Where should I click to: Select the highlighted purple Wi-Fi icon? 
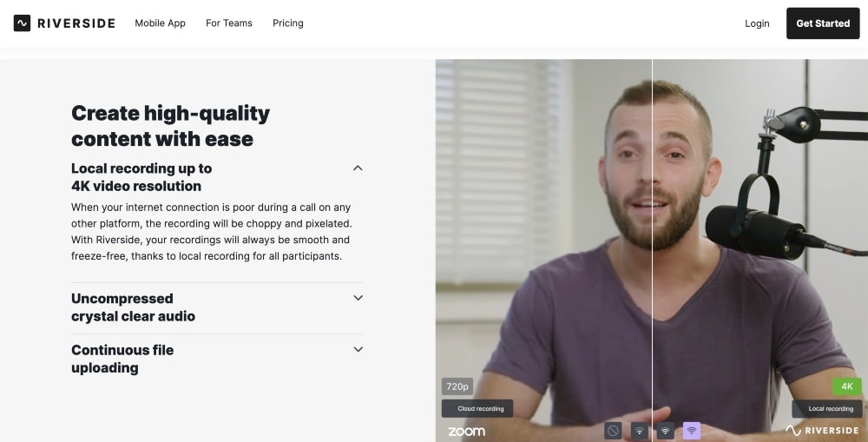pos(692,431)
